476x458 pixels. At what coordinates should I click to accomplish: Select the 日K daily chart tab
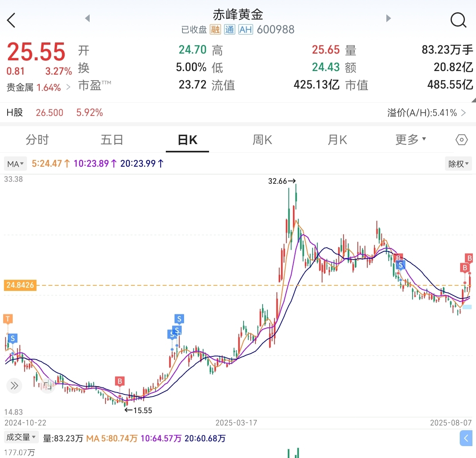click(x=187, y=140)
